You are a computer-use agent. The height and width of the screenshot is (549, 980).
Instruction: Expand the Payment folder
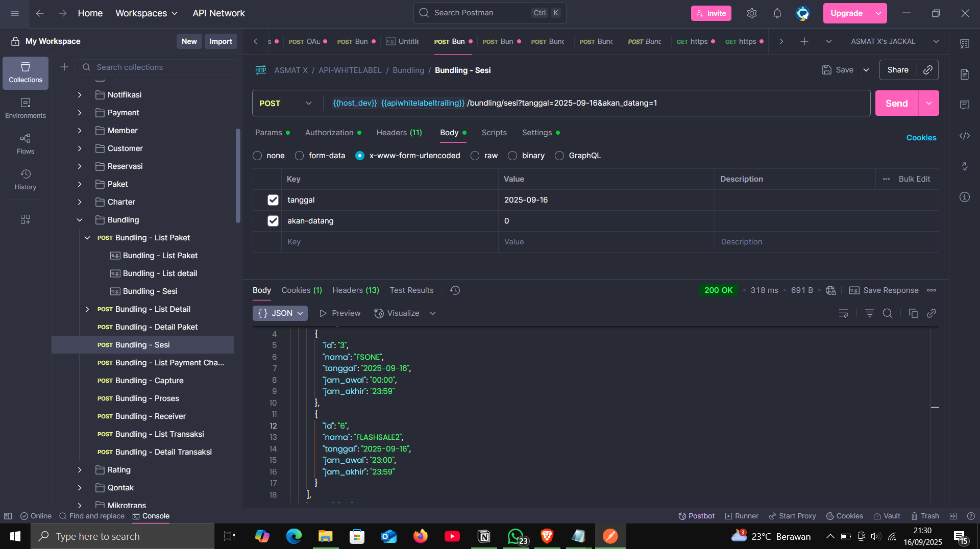[x=80, y=113]
